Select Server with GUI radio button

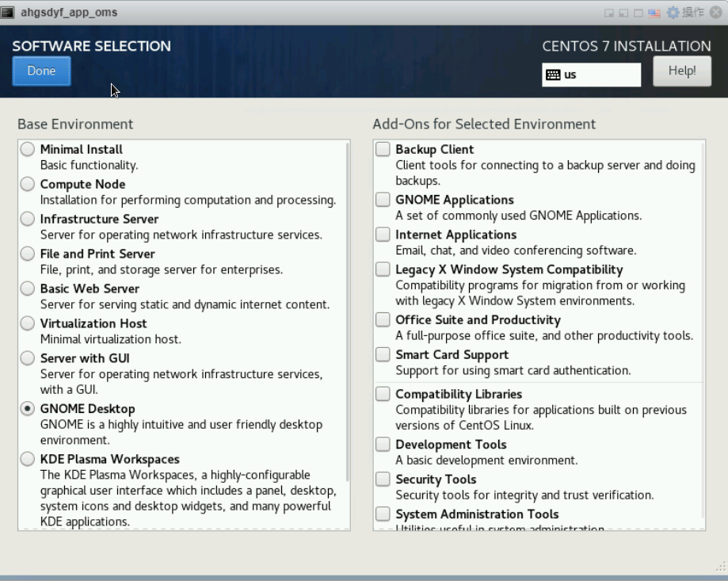click(28, 358)
